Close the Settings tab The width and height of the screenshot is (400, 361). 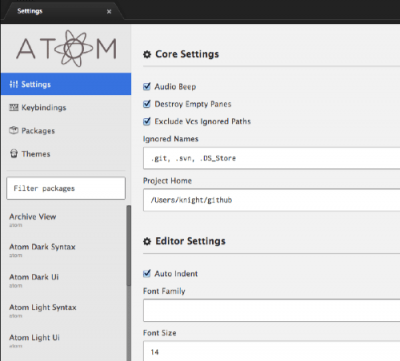[109, 12]
